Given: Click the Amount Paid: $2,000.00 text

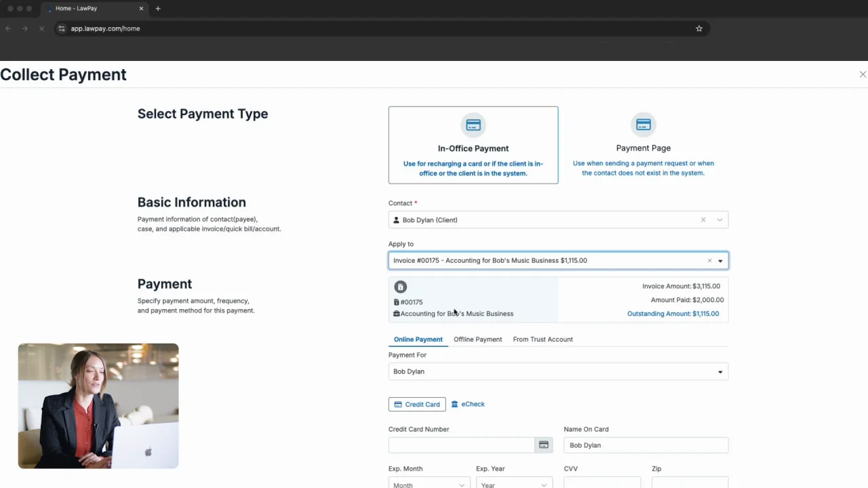Looking at the screenshot, I should (x=687, y=300).
